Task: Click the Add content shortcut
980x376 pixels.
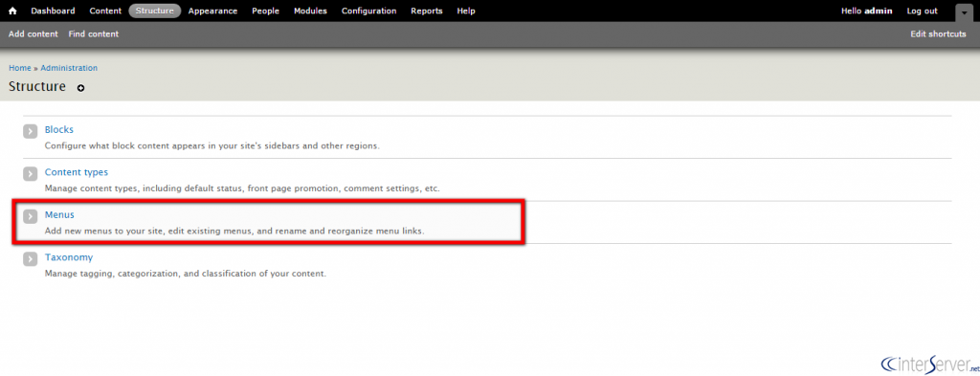Action: 33,33
